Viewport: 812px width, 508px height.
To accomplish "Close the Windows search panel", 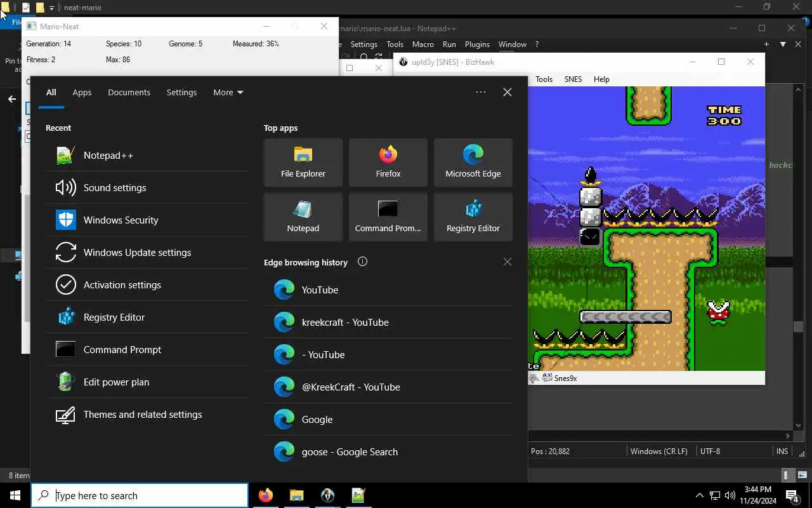I will click(x=507, y=92).
